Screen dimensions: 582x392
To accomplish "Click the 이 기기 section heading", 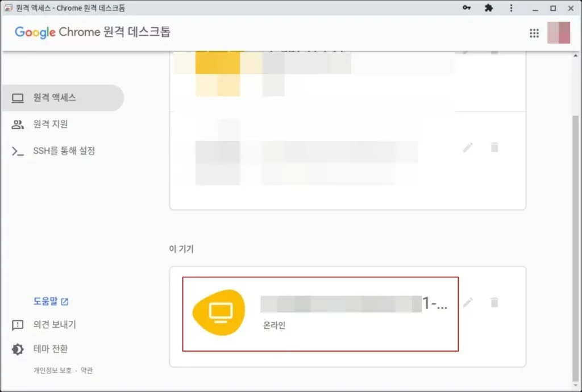I will [181, 249].
